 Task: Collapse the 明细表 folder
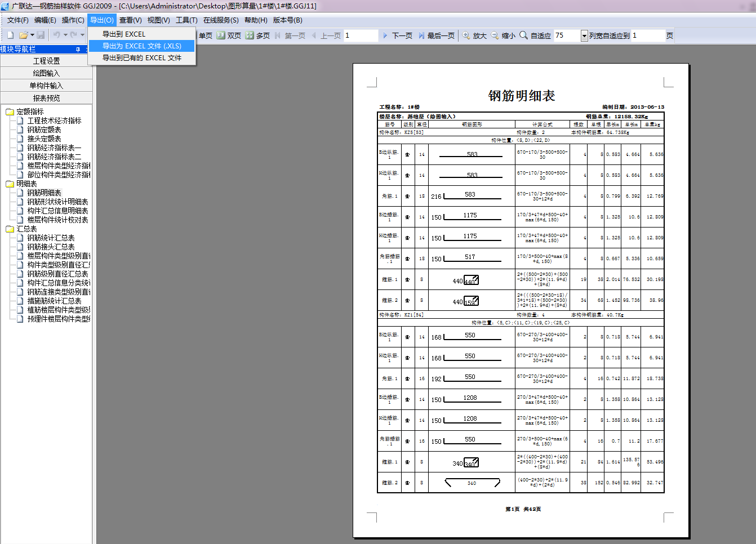[10, 184]
